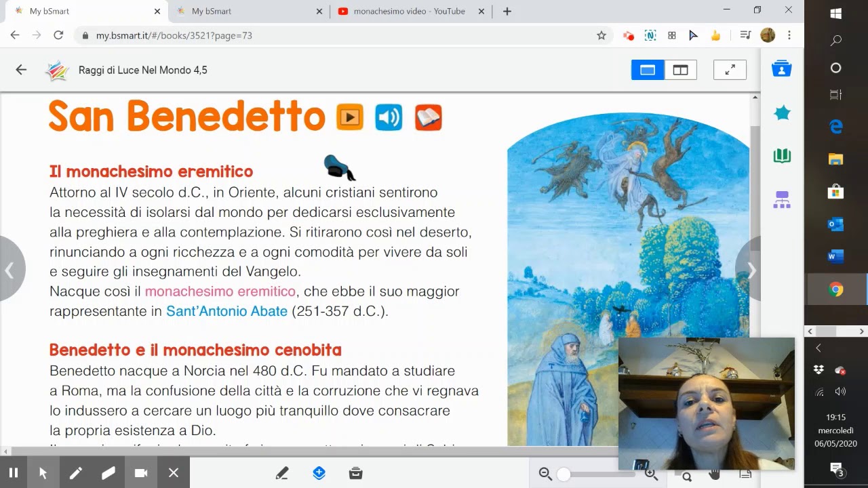Viewport: 868px width, 488px height.
Task: Close the screen recorder toolbar
Action: [174, 473]
